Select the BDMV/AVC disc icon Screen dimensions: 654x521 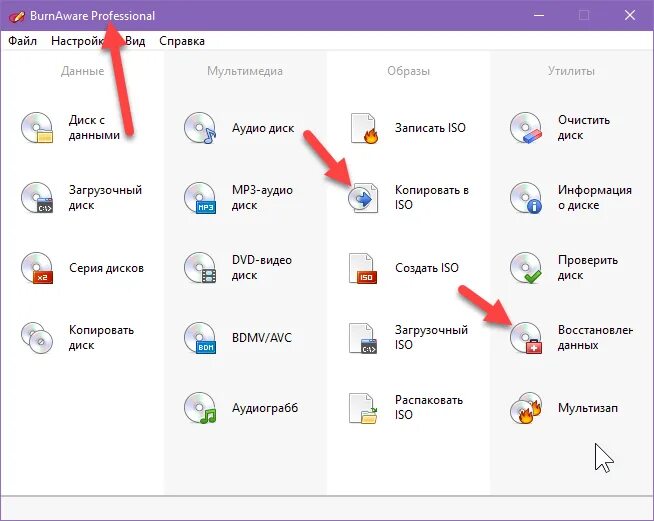click(x=200, y=338)
